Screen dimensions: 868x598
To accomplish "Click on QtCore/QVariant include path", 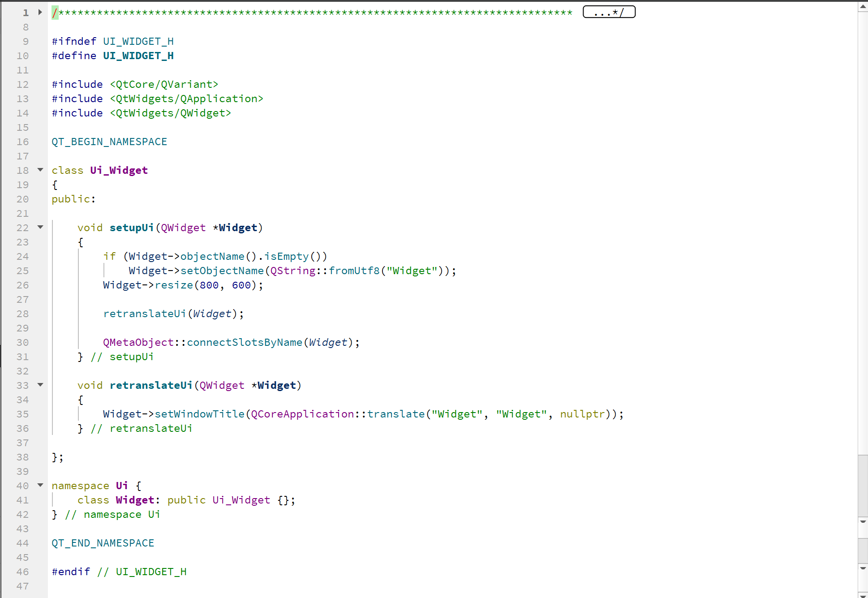I will [164, 85].
